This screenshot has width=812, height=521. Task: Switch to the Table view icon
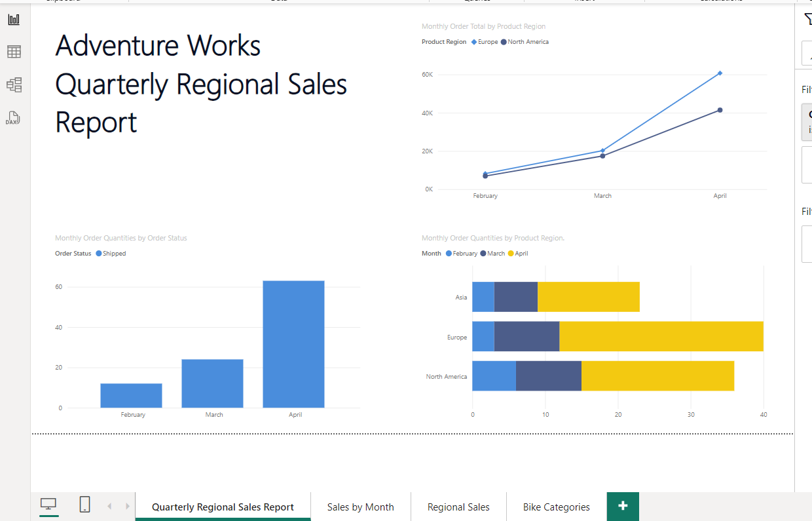click(x=14, y=52)
